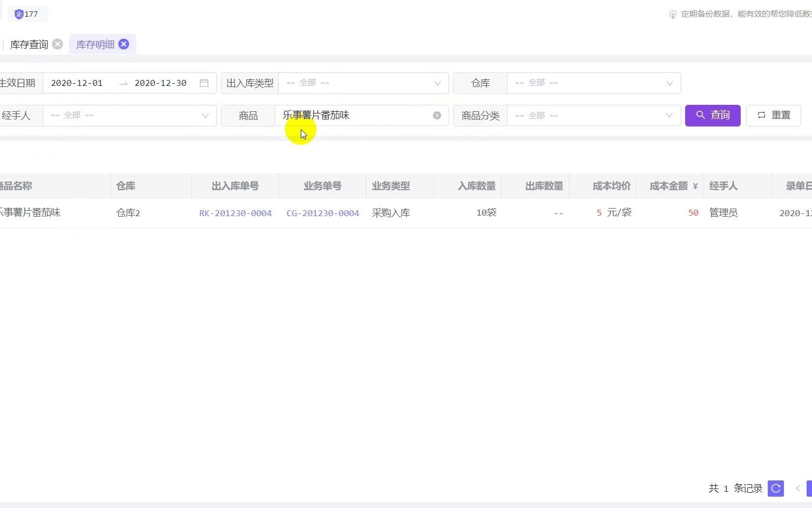The height and width of the screenshot is (508, 812).
Task: Click the 重置 reset button
Action: click(773, 116)
